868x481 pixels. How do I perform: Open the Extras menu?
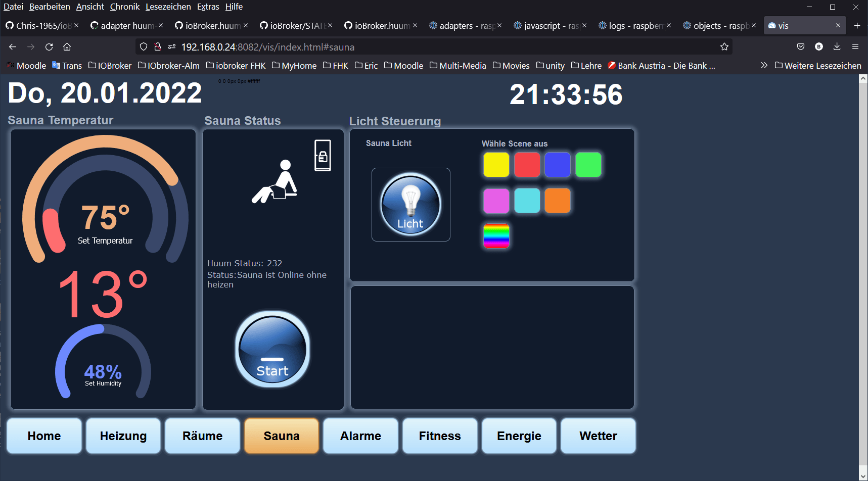pyautogui.click(x=208, y=7)
